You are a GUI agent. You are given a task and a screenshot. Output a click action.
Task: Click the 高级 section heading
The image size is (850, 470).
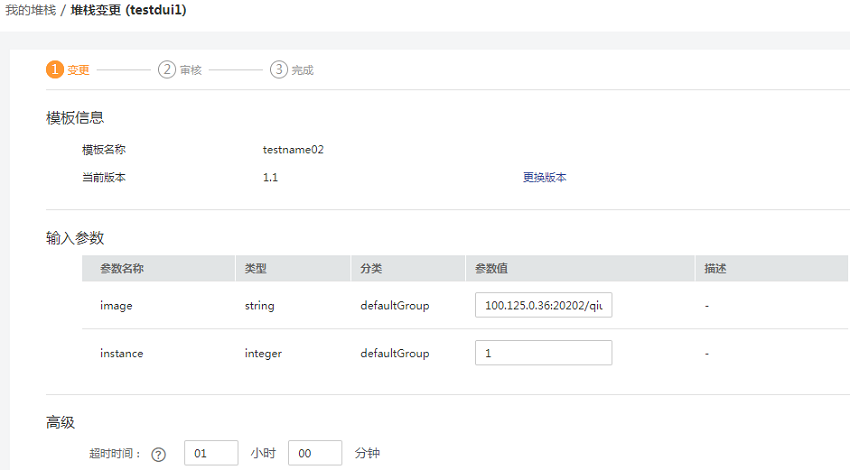click(x=60, y=423)
